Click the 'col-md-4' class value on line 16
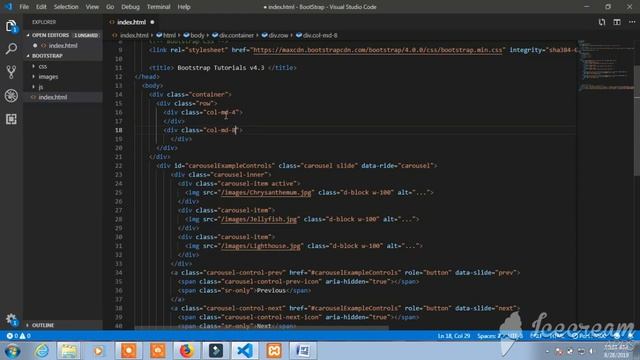This screenshot has width=640, height=360. tap(222, 112)
